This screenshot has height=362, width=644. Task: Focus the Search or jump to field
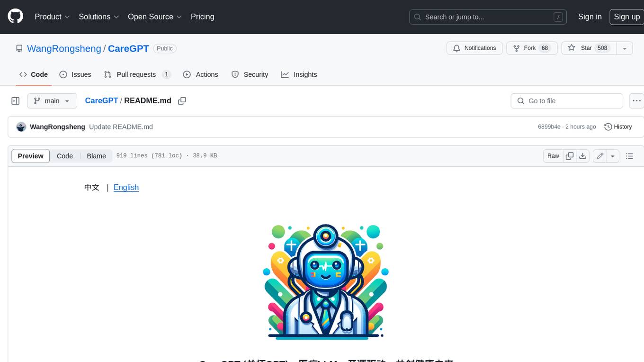tap(488, 17)
